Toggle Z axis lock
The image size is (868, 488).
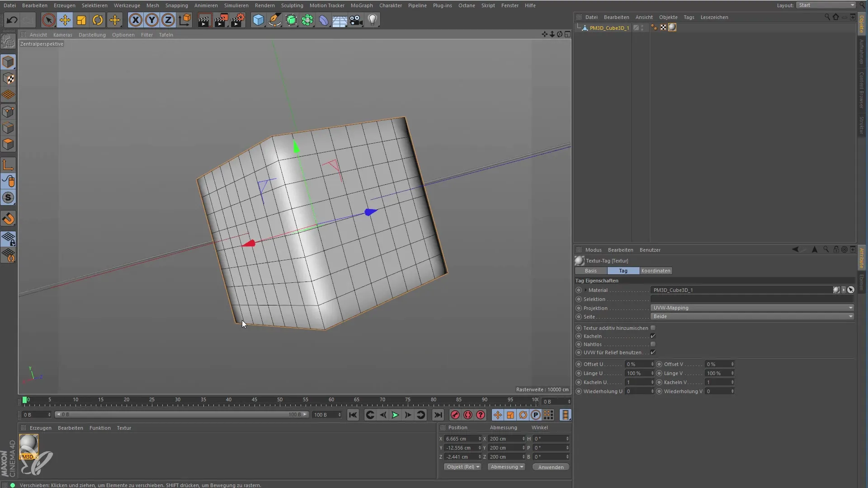click(168, 20)
